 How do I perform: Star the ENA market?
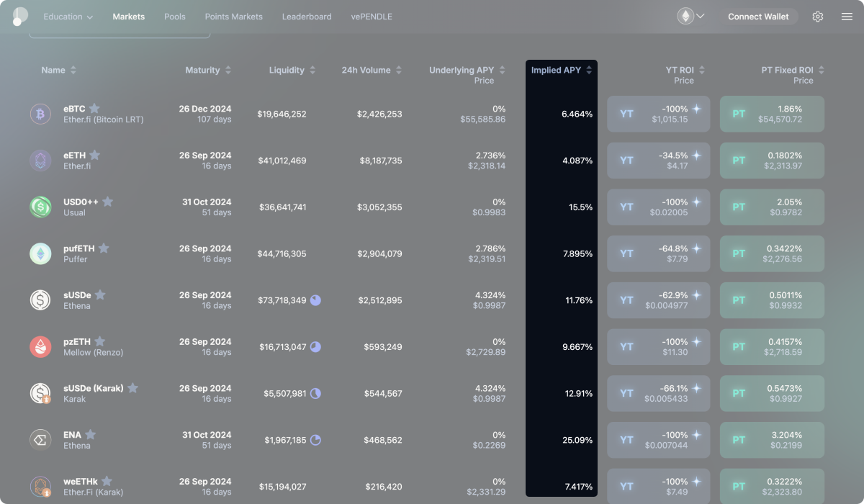pos(90,435)
